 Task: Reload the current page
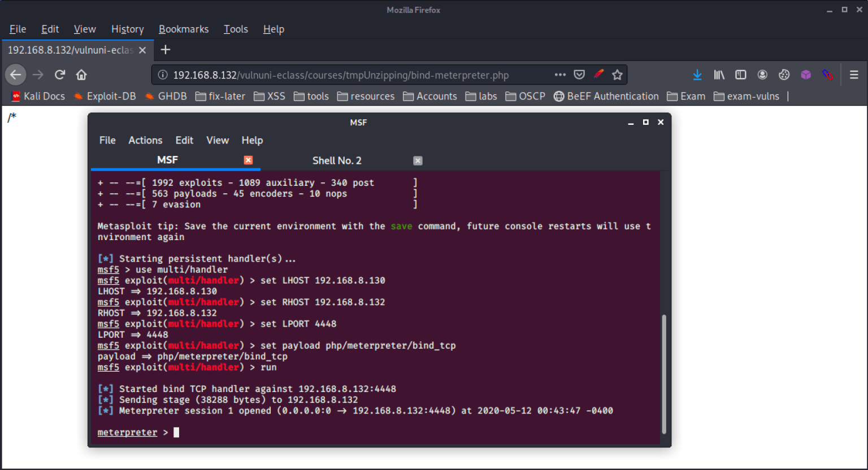(60, 75)
